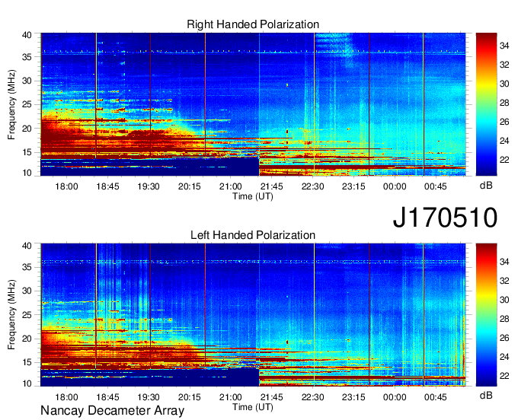The image size is (518, 420).
Task: Click "Frequency (MHz)" axis label of left-handed plot
Action: [x=11, y=315]
